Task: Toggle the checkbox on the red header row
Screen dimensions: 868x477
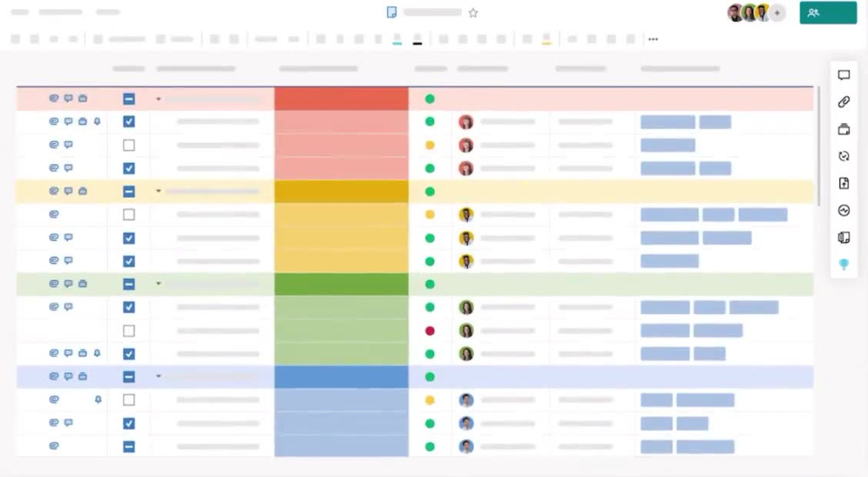Action: pos(129,99)
